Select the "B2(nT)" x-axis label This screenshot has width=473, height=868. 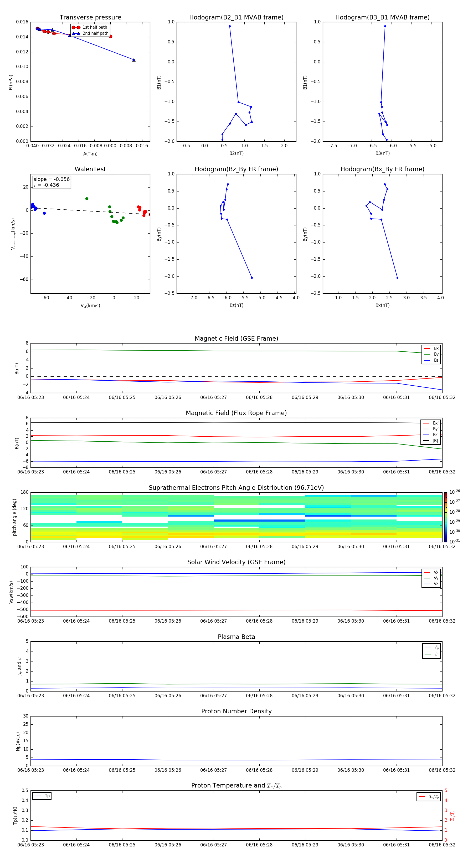point(236,153)
